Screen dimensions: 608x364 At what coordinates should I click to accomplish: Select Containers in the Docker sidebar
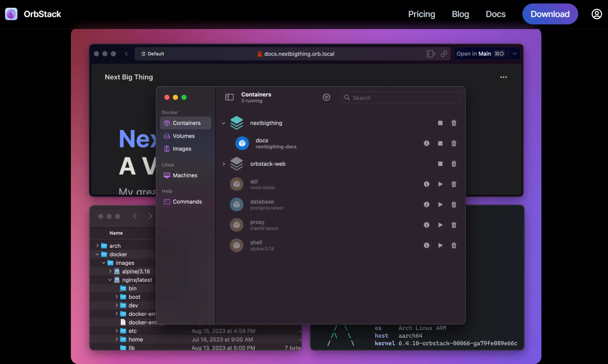coord(185,123)
